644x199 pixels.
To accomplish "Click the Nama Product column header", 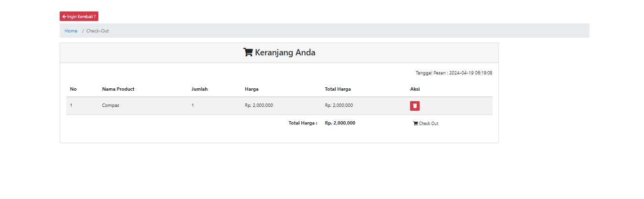I will (x=118, y=89).
